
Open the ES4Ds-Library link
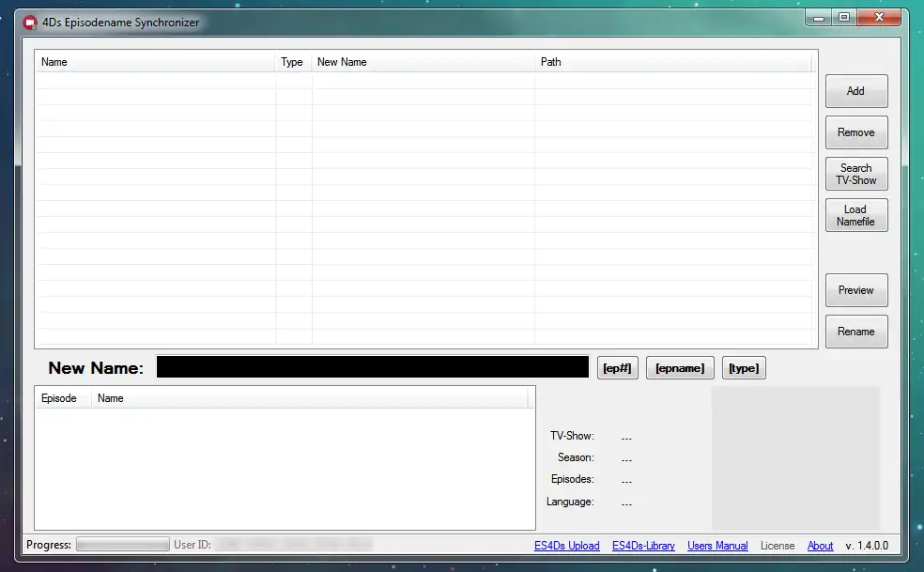tap(643, 546)
